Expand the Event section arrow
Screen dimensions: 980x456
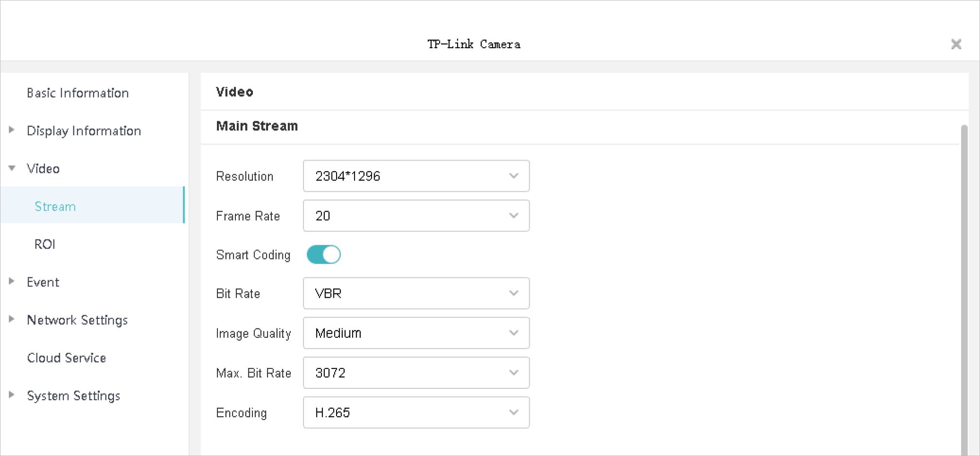pyautogui.click(x=12, y=281)
